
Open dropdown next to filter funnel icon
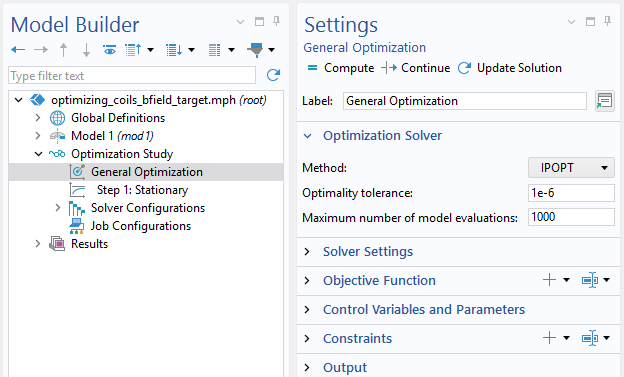click(271, 50)
